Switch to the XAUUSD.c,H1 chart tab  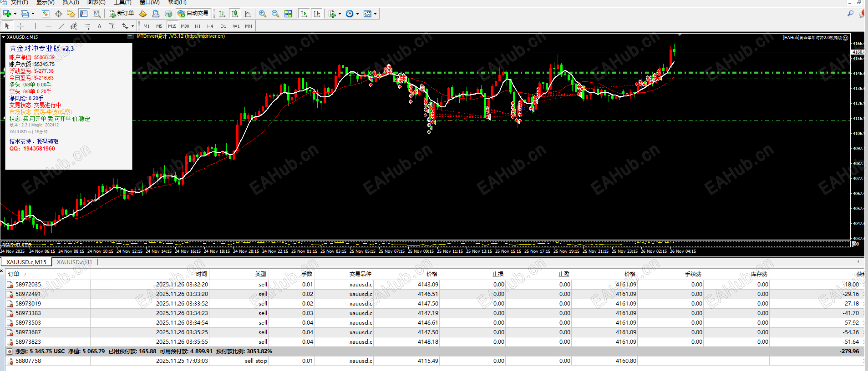click(74, 262)
